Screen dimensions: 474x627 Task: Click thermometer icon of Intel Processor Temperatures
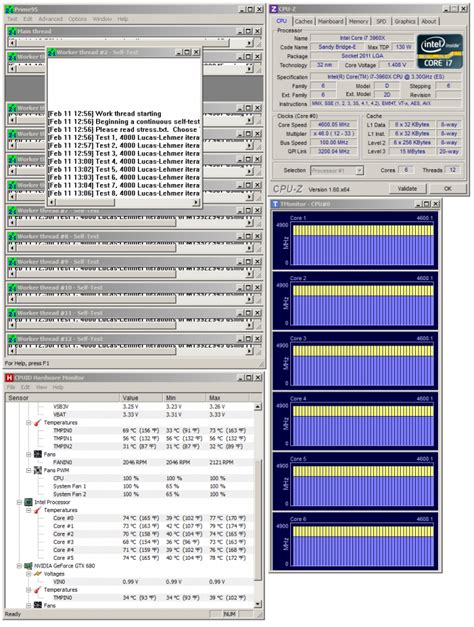[x=38, y=510]
